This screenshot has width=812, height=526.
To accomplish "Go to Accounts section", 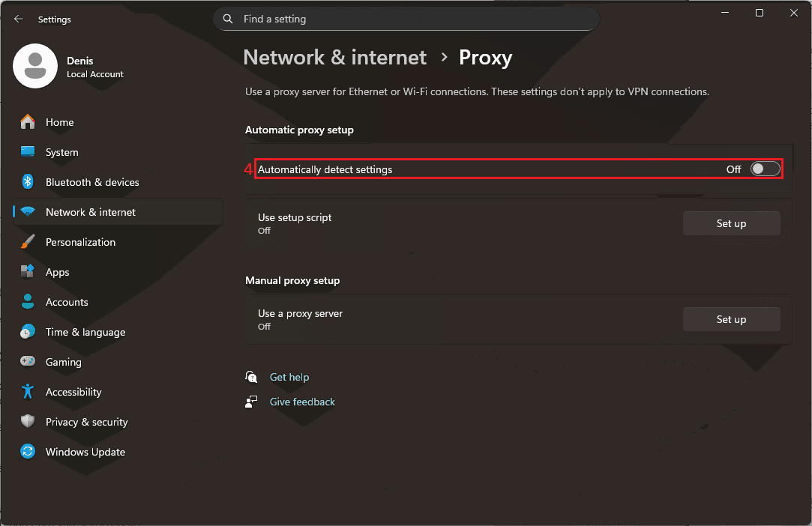I will [x=67, y=302].
